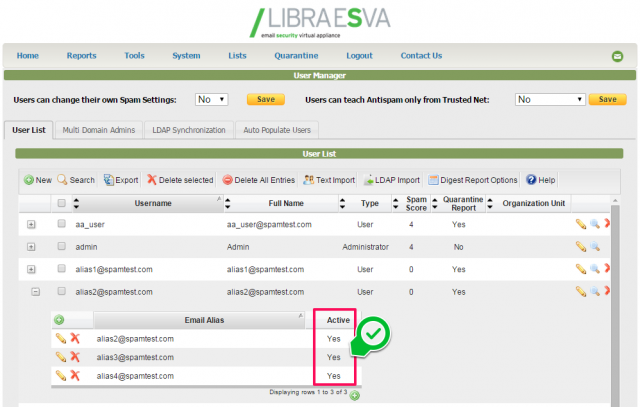
Task: Expand the alias1@spamtest.com row
Action: click(31, 269)
